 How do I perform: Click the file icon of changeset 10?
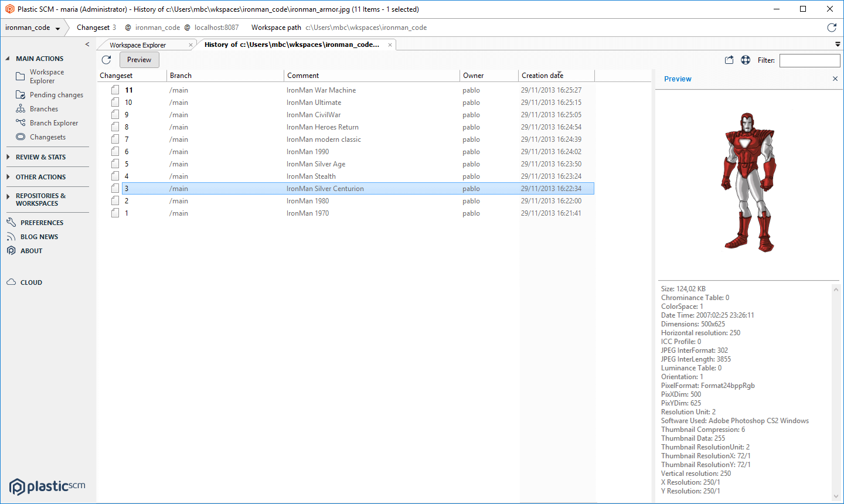[115, 103]
